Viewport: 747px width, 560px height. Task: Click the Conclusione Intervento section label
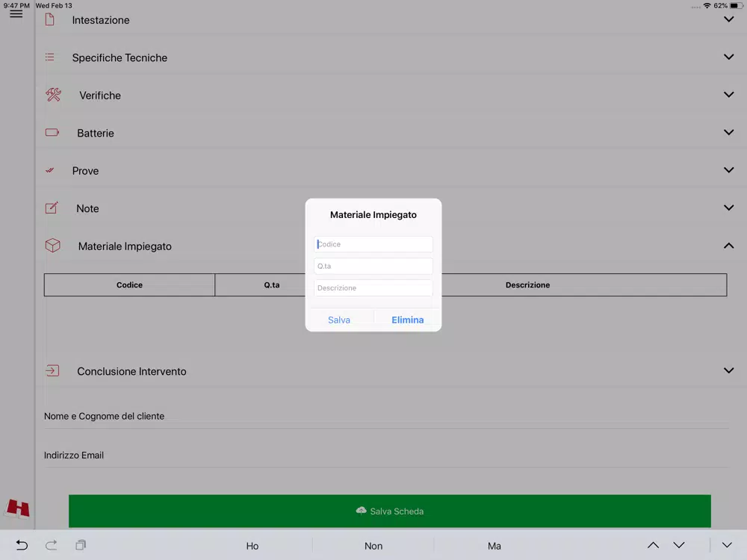(131, 371)
